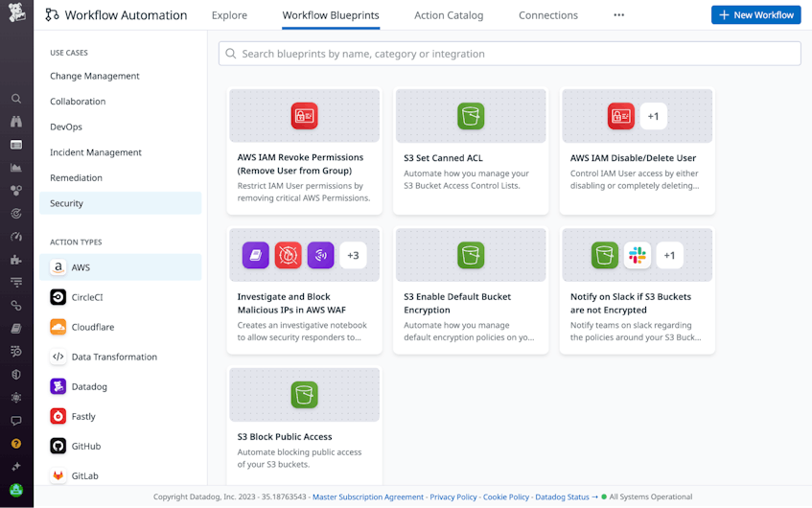Image resolution: width=812 pixels, height=508 pixels.
Task: Open S3 Enable Default Bucket Encryption title
Action: pyautogui.click(x=457, y=303)
